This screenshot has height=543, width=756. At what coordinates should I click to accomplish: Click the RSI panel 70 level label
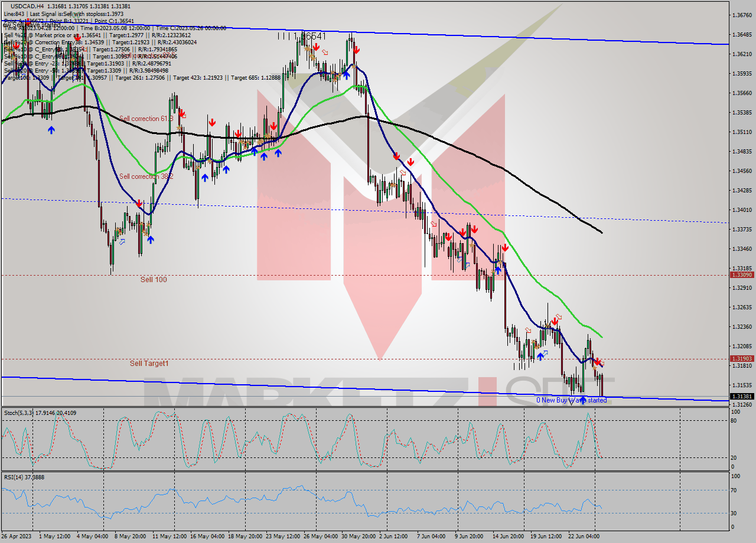(734, 490)
